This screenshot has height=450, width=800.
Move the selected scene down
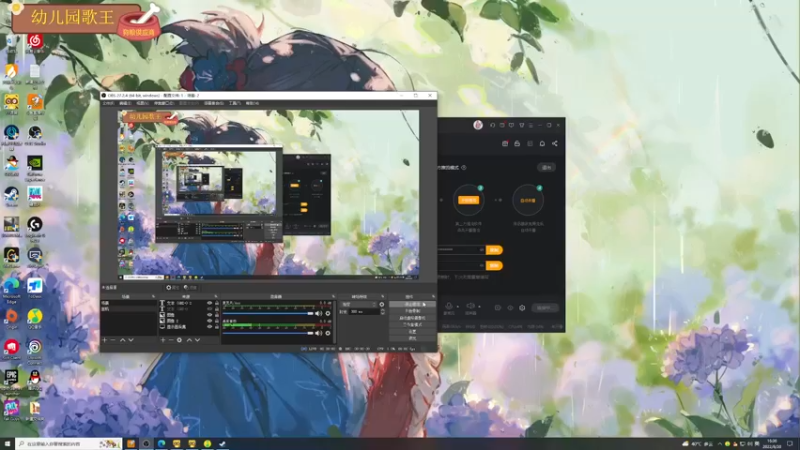[131, 340]
